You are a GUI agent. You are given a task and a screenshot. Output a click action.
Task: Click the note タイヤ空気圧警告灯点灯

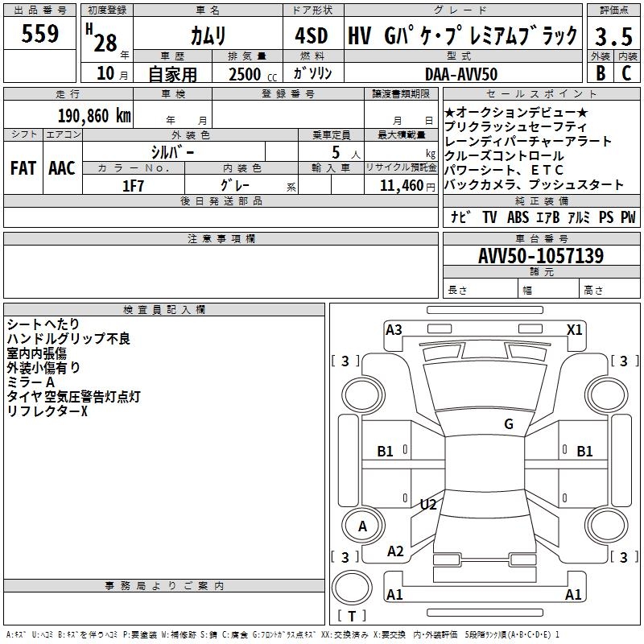(73, 397)
